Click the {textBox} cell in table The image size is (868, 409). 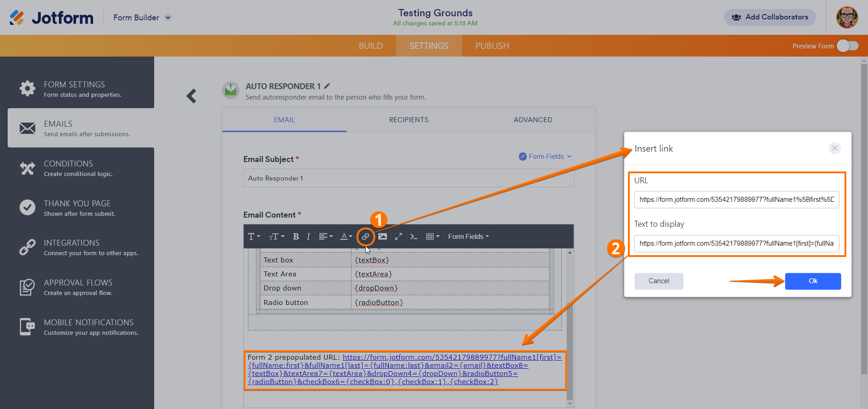click(x=450, y=260)
